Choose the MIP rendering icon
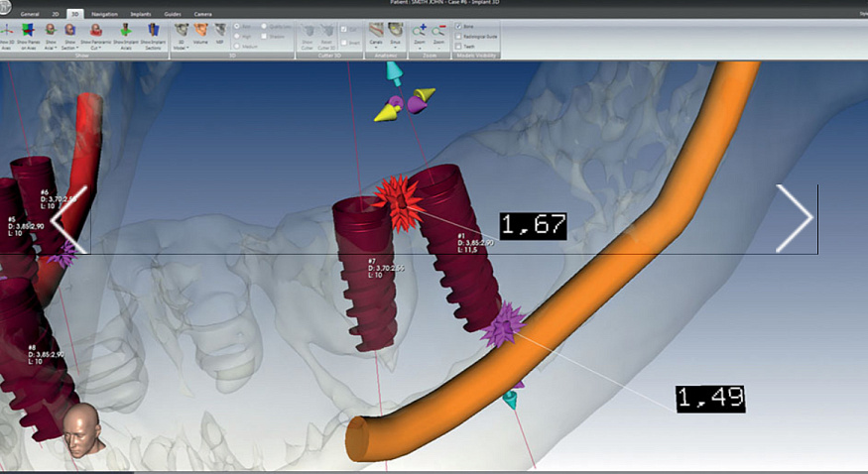The width and height of the screenshot is (868, 474). [220, 31]
